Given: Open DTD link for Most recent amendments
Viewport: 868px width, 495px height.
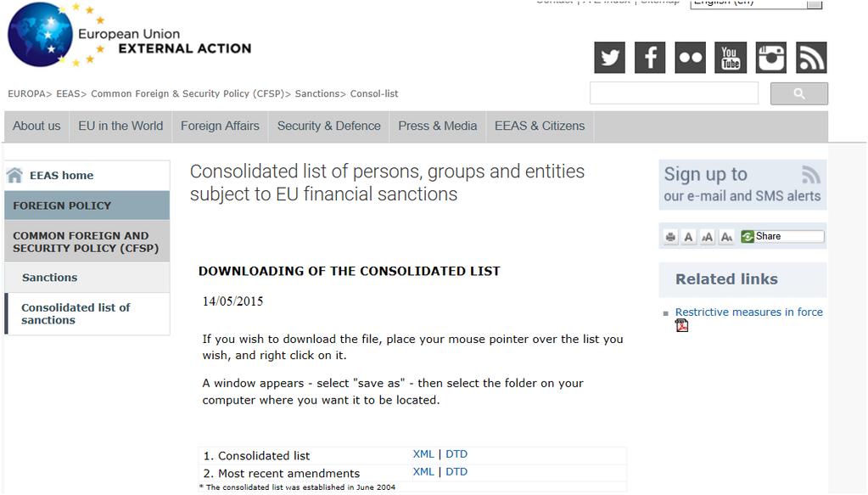Looking at the screenshot, I should pos(456,472).
